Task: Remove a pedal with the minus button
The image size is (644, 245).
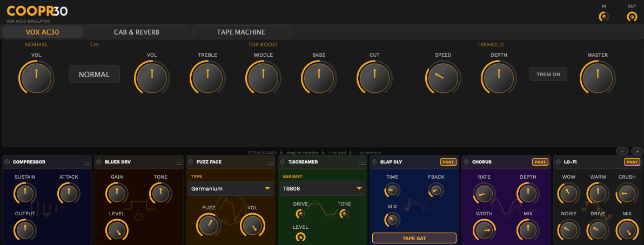Action: tap(622, 151)
